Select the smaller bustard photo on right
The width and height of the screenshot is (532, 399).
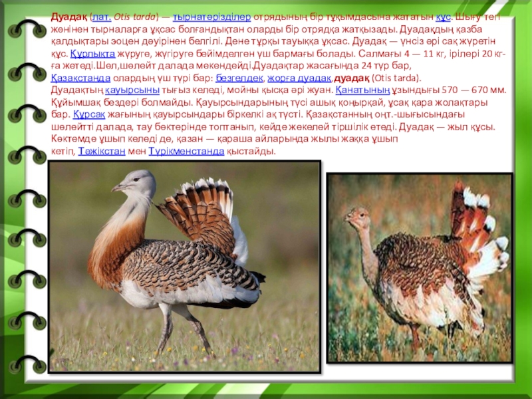(x=420, y=268)
